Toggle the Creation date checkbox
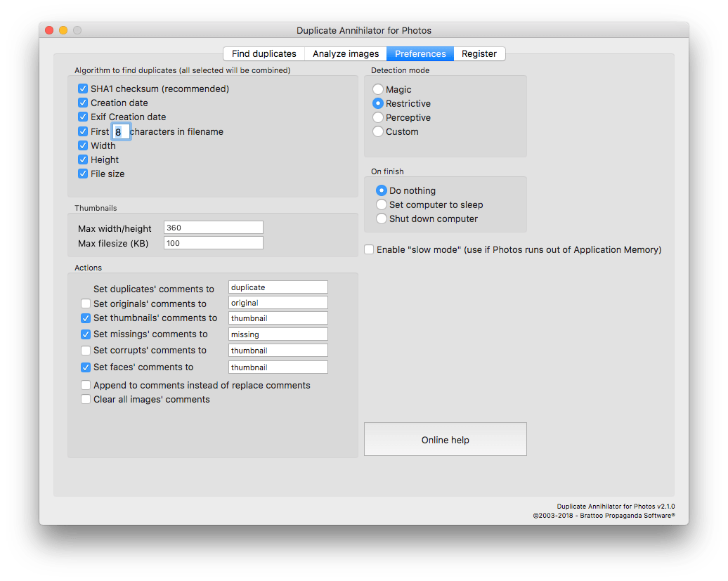Viewport: 728px width, 581px height. [83, 103]
